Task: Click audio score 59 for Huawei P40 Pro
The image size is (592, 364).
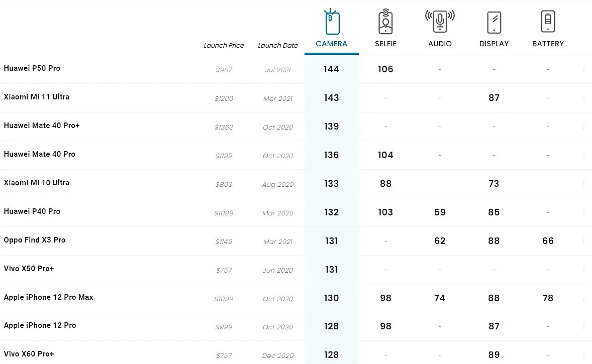Action: (440, 212)
